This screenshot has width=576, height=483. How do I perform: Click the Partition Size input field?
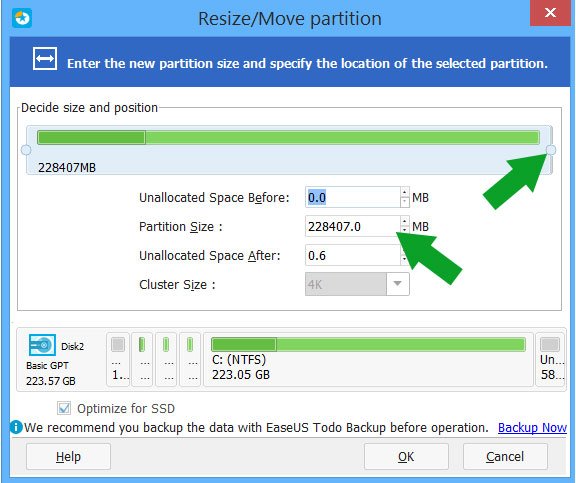tap(353, 226)
